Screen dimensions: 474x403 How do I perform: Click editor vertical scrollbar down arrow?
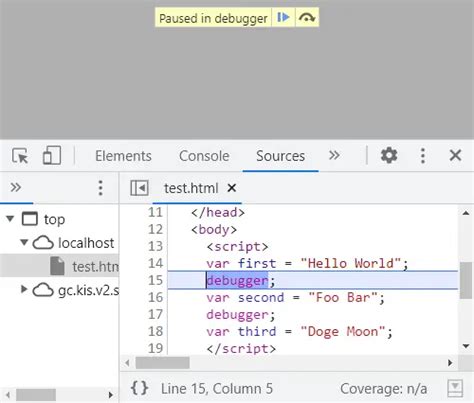[x=466, y=346]
